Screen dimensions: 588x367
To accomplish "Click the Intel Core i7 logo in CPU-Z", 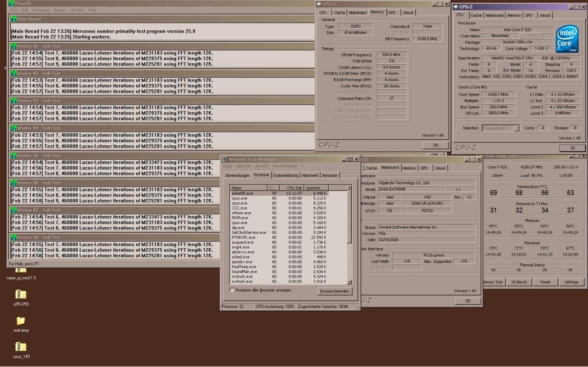I will 567,39.
